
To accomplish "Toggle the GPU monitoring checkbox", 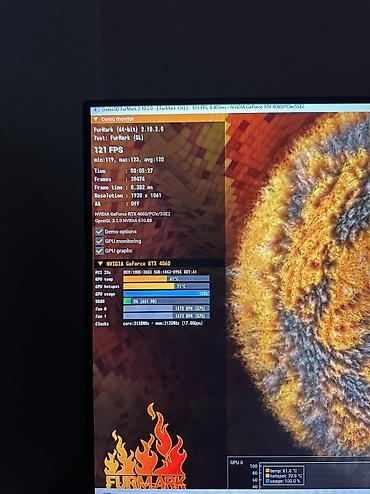I will pyautogui.click(x=99, y=241).
